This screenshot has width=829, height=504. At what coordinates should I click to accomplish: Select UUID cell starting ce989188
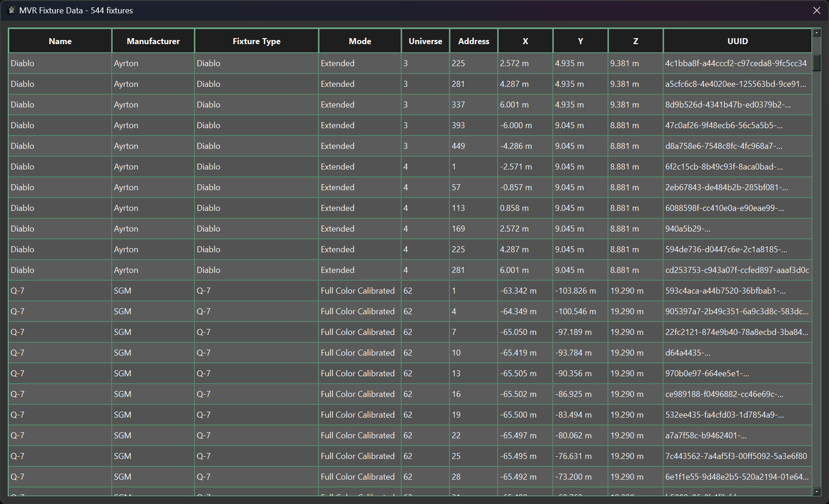pos(738,394)
